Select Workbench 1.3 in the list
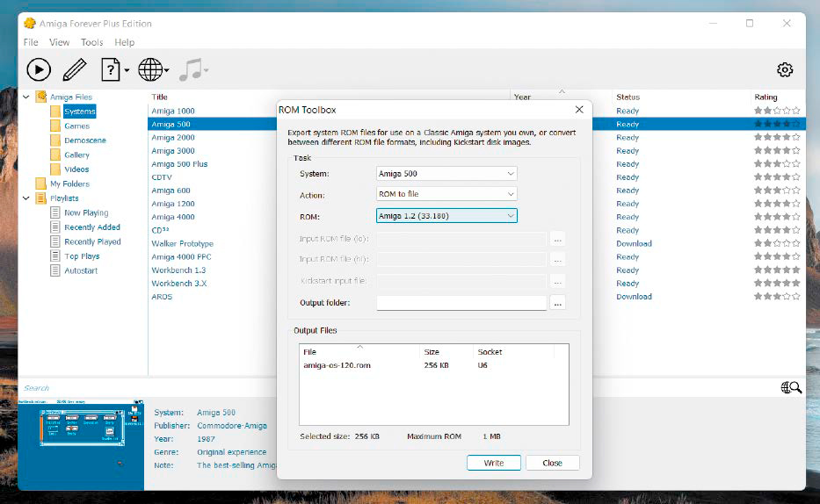This screenshot has height=504, width=820. (x=178, y=270)
